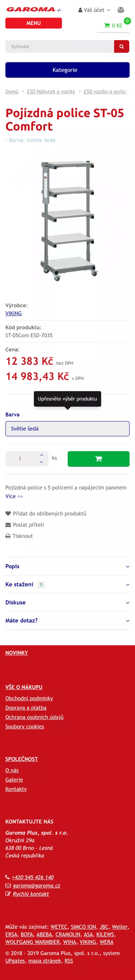Increase quantity with up arrow
Image resolution: width=135 pixels, height=980 pixels.
(41, 455)
